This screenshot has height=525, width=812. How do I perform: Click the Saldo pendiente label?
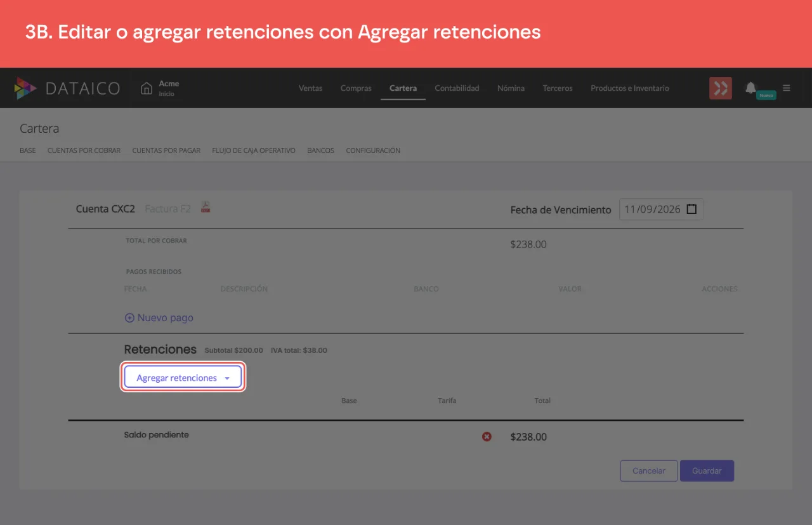click(x=156, y=435)
